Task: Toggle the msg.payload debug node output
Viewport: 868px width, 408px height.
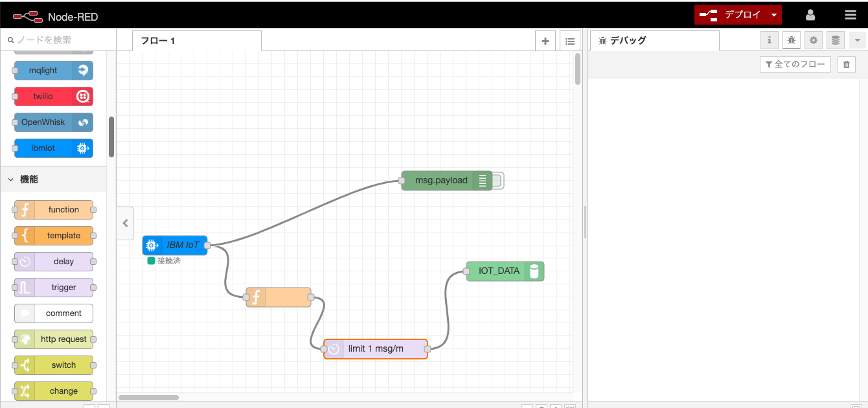Action: (497, 181)
